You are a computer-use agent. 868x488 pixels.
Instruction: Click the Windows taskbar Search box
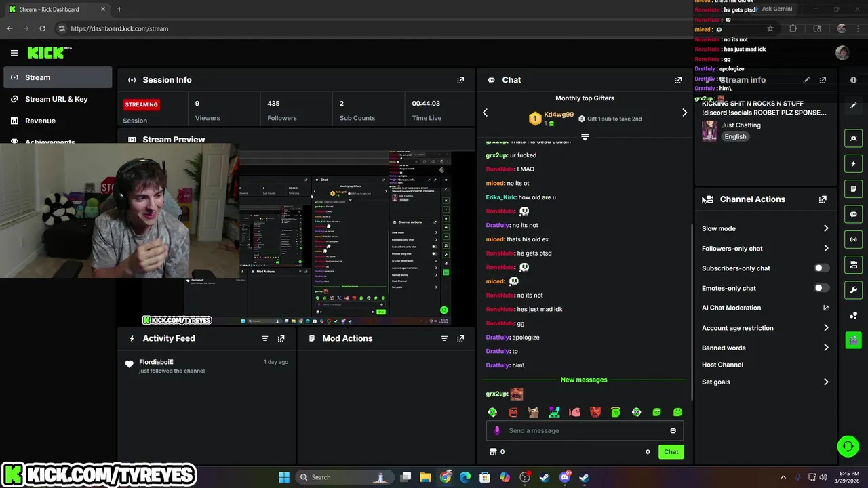click(x=346, y=477)
